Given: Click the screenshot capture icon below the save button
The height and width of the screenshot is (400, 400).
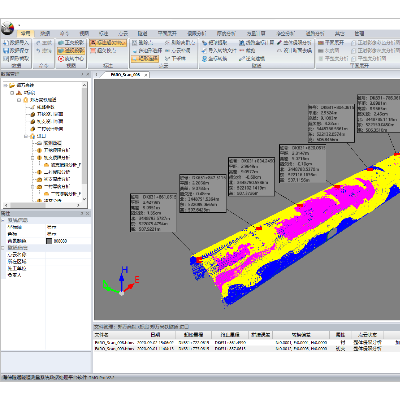Looking at the screenshot, I should coord(6,59).
